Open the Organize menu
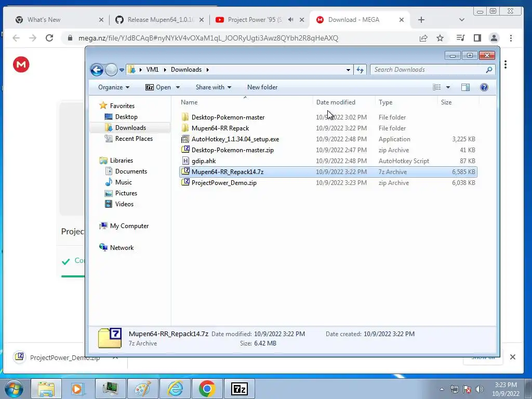This screenshot has height=399, width=532. point(114,87)
